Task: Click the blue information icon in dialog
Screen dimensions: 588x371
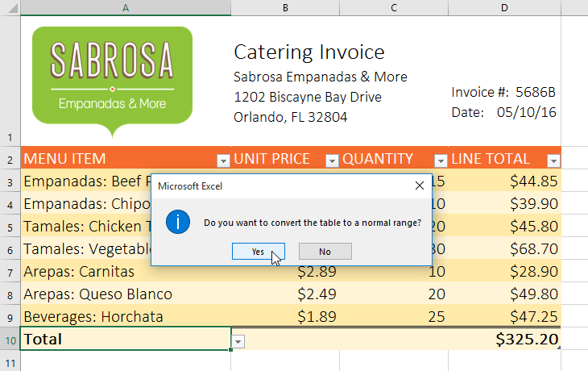Action: click(177, 222)
